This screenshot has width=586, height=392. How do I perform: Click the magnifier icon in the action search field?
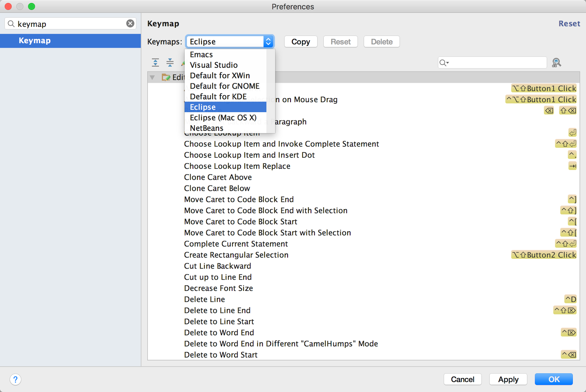click(x=444, y=63)
